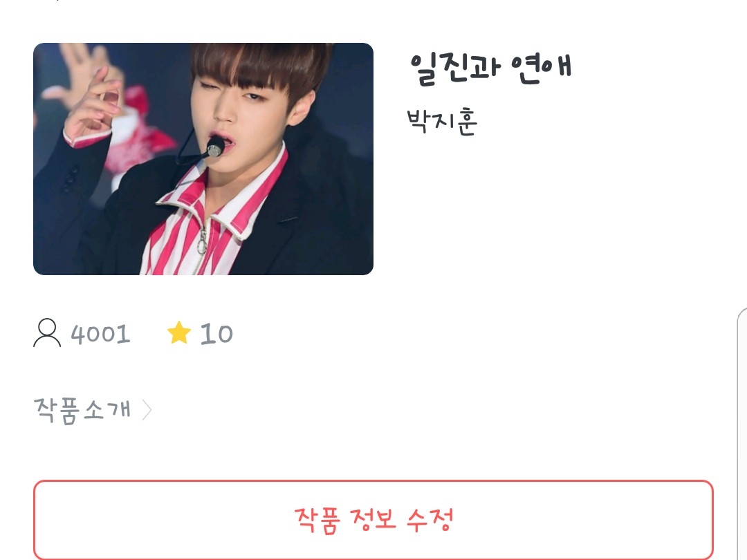The image size is (747, 560).
Task: Tap the author name 박지훈
Action: click(x=442, y=122)
